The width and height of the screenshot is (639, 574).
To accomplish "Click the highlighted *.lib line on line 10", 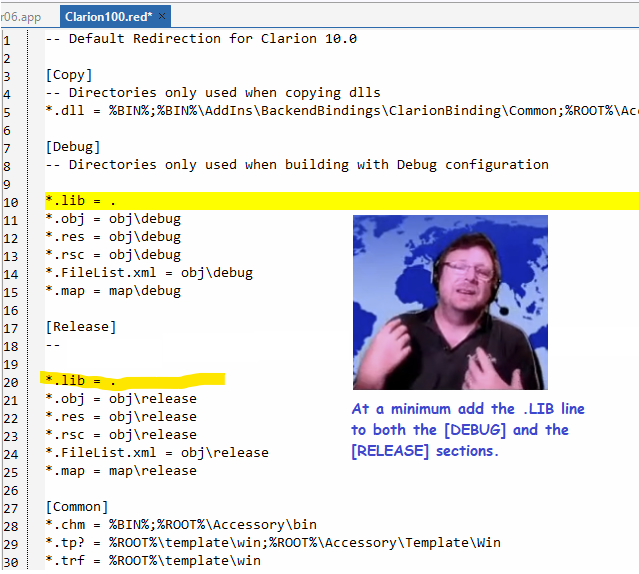I will (80, 201).
